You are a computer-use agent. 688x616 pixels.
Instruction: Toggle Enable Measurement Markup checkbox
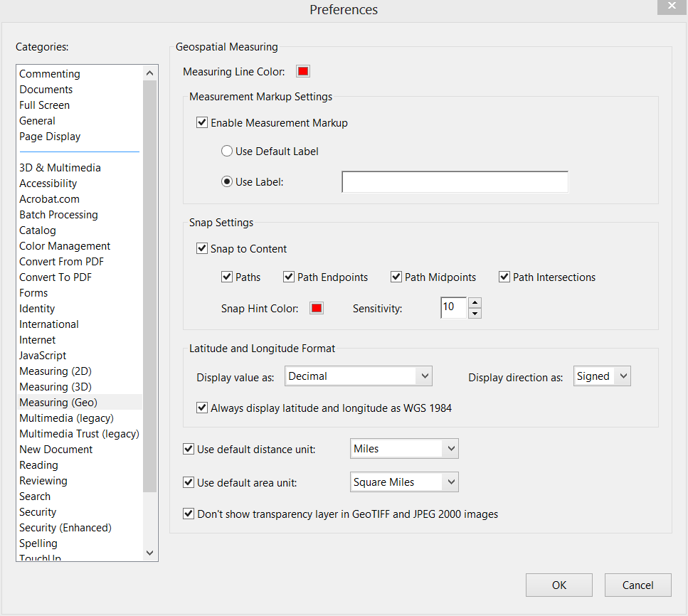click(x=202, y=122)
